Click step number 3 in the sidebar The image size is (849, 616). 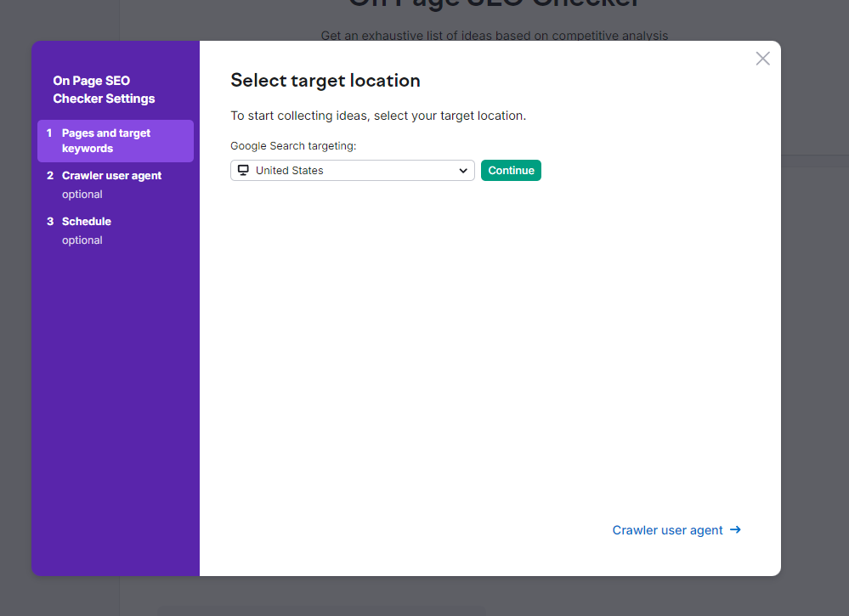pos(50,222)
